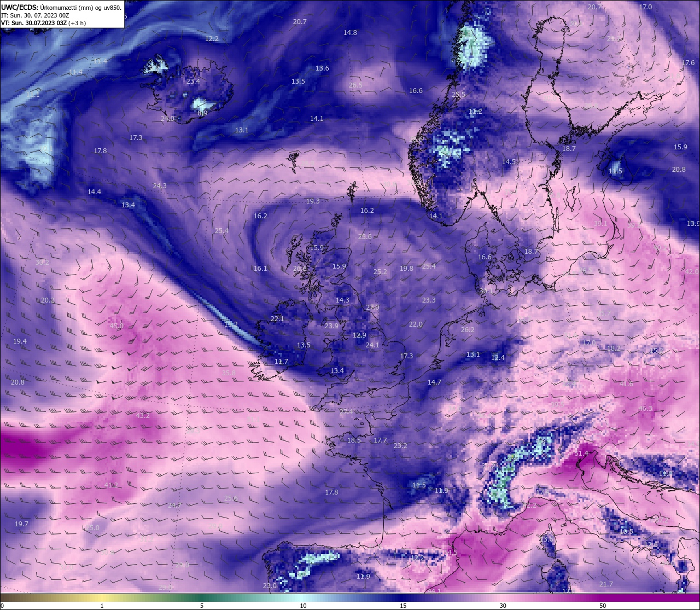Click the 22.0 value on the map
This screenshot has width=700, height=610.
pyautogui.click(x=416, y=324)
